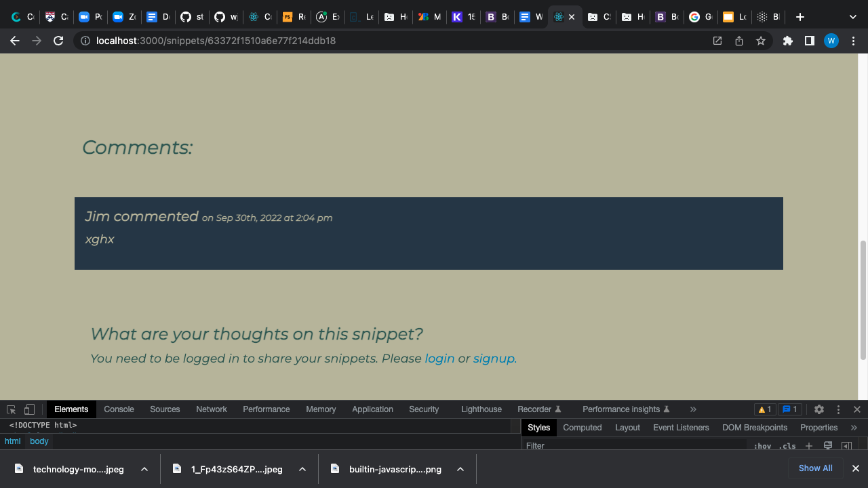Toggle the device toolbar icon in DevTools

pyautogui.click(x=29, y=409)
